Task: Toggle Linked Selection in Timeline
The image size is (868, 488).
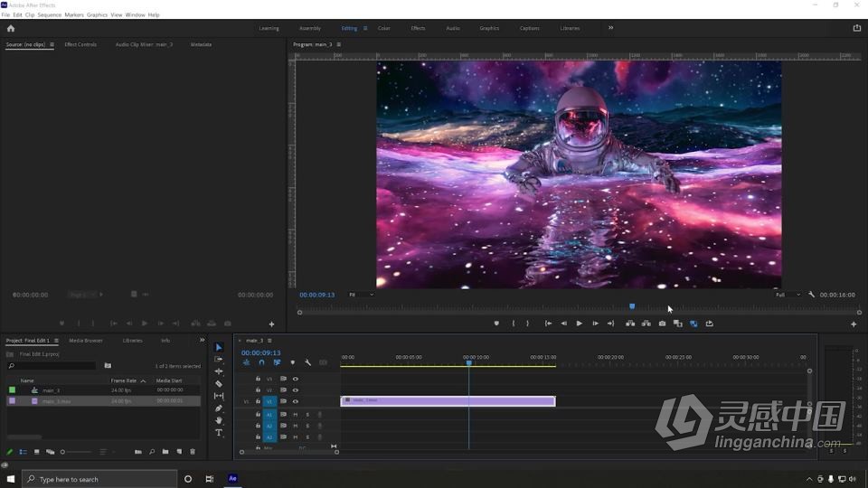Action: tap(278, 362)
